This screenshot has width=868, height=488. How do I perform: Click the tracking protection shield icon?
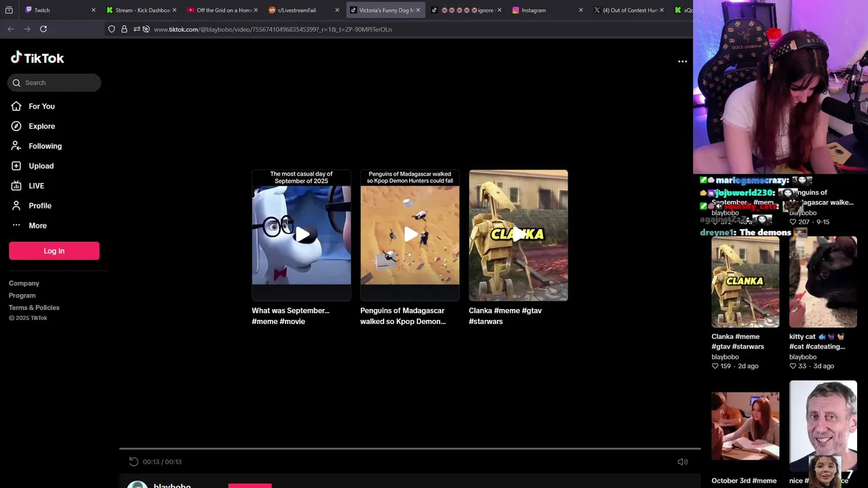[111, 29]
